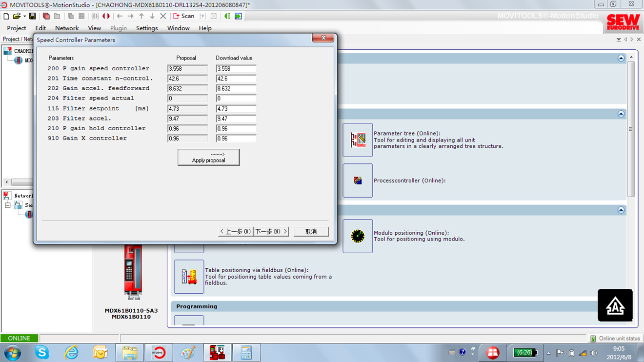Open Table positioning via fieldbus tool
This screenshot has width=644, height=362.
click(x=189, y=277)
